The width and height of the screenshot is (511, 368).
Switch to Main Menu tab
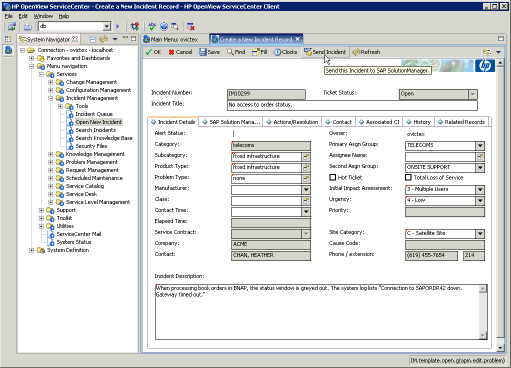[171, 39]
